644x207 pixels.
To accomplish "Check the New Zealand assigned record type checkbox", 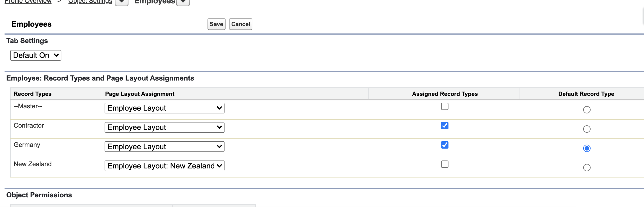I will coord(445,164).
